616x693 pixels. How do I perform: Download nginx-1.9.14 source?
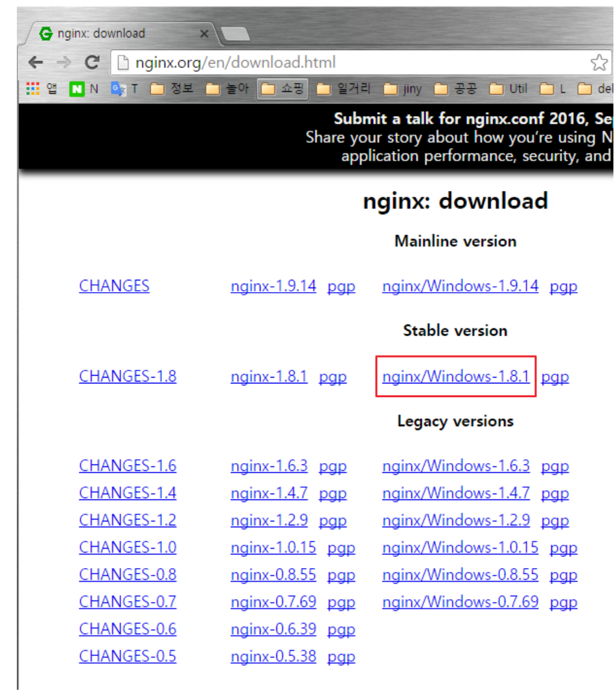pyautogui.click(x=273, y=286)
